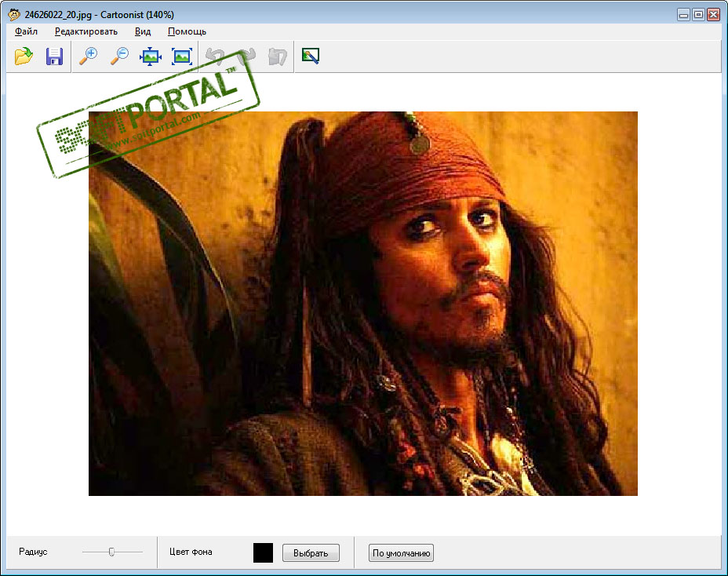The image size is (728, 576).
Task: Click the Цвет фона label
Action: click(x=191, y=552)
